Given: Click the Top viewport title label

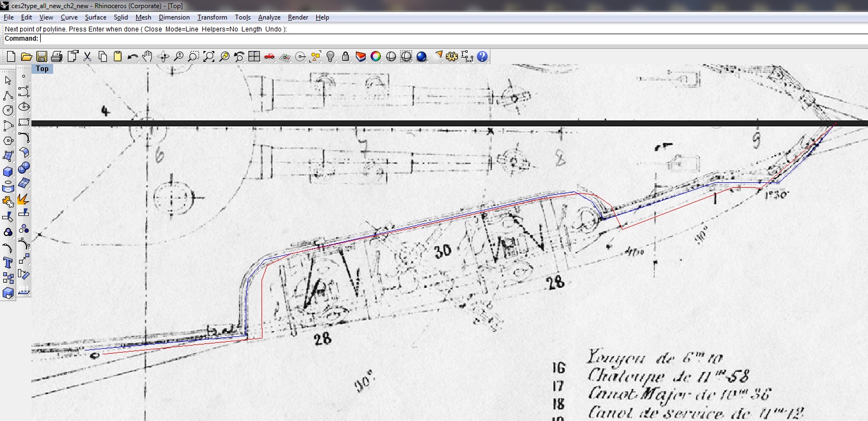Looking at the screenshot, I should 42,69.
